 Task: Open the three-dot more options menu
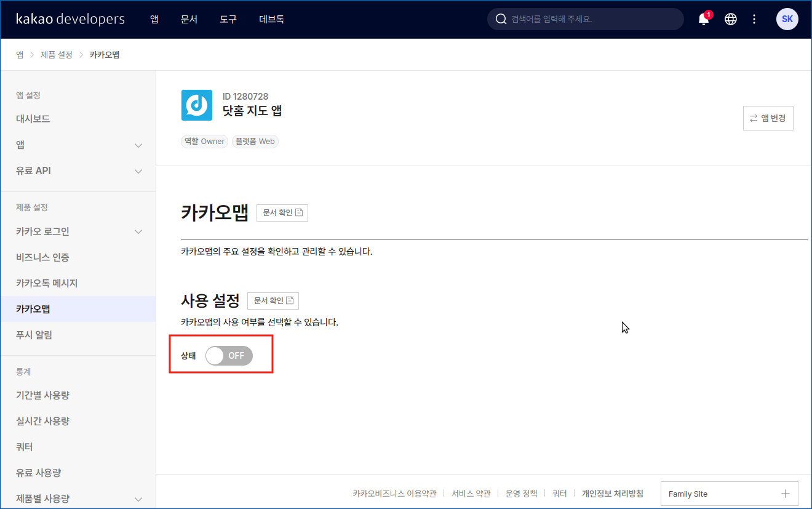754,19
